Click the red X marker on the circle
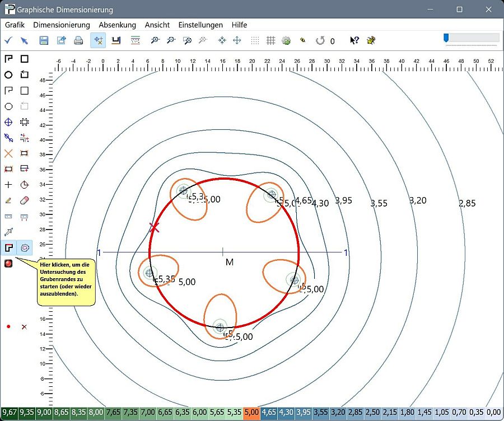 pos(155,227)
